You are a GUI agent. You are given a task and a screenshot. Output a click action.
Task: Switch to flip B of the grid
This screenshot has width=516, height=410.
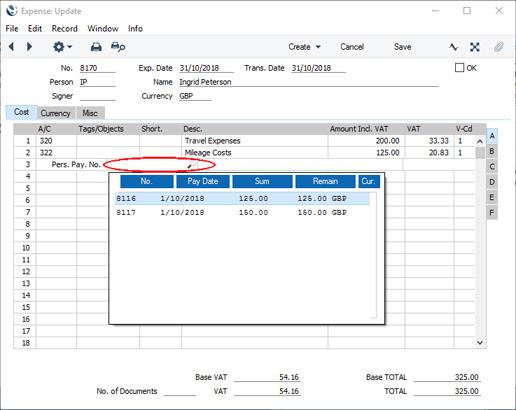(492, 151)
